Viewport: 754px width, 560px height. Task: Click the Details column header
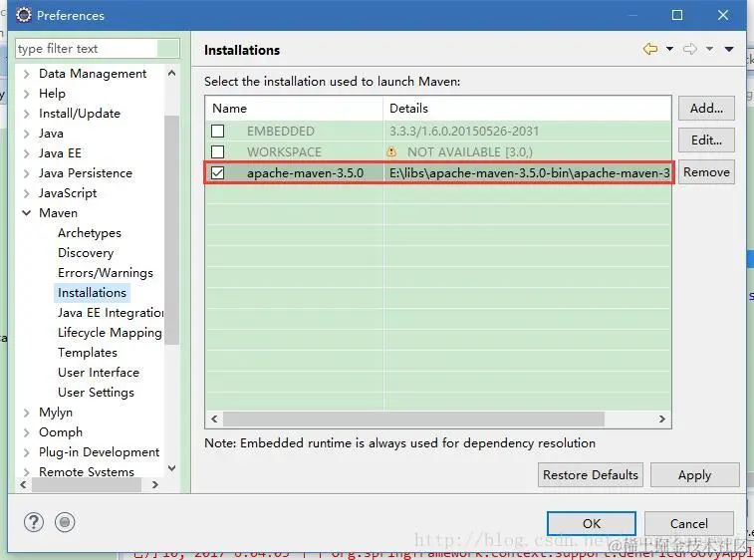coord(527,109)
